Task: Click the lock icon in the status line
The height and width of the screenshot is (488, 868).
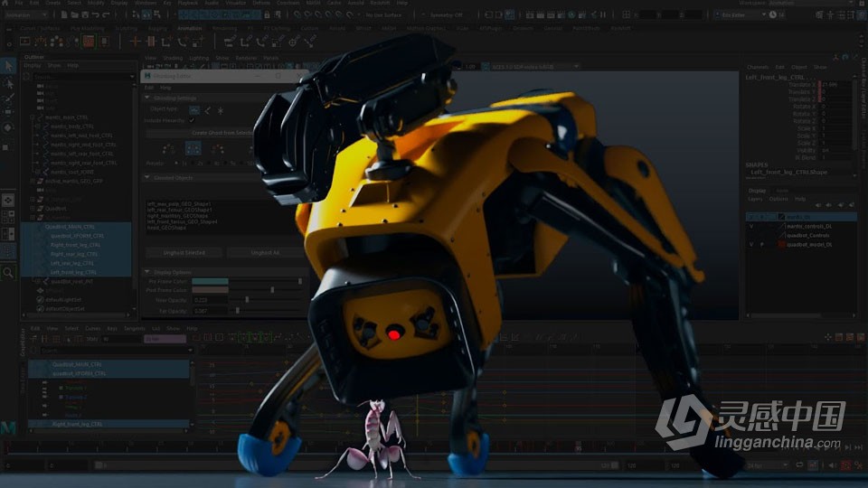Action: (267, 15)
